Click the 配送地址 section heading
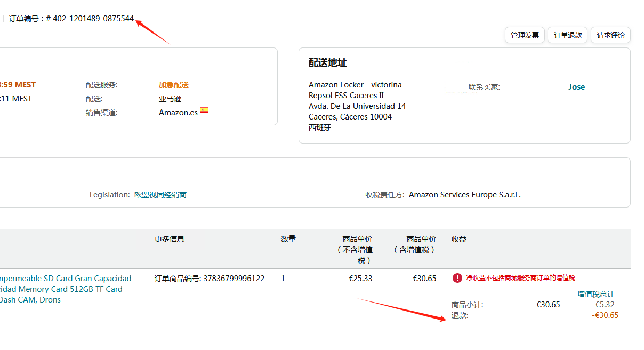644x350 pixels. [328, 63]
